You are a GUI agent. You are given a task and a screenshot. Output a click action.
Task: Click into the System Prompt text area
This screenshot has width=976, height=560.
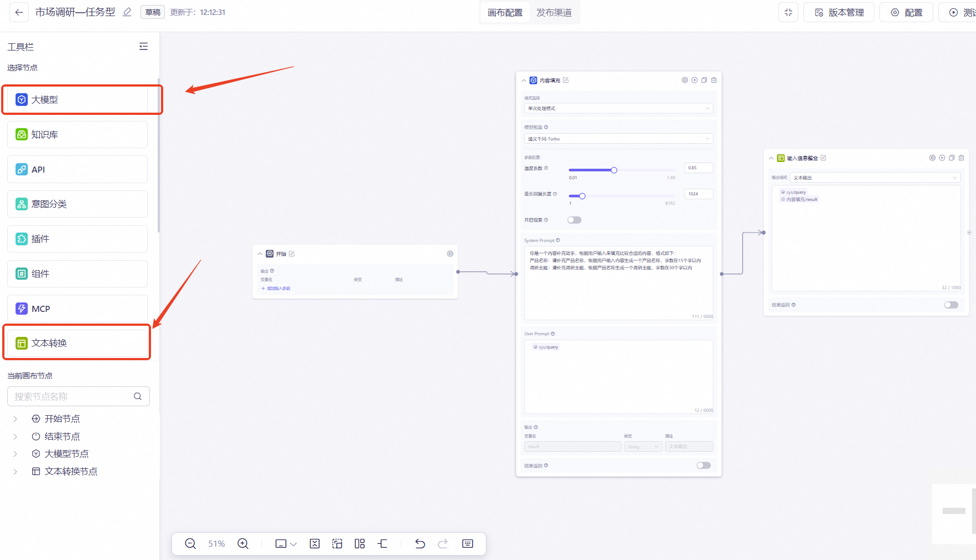(618, 283)
